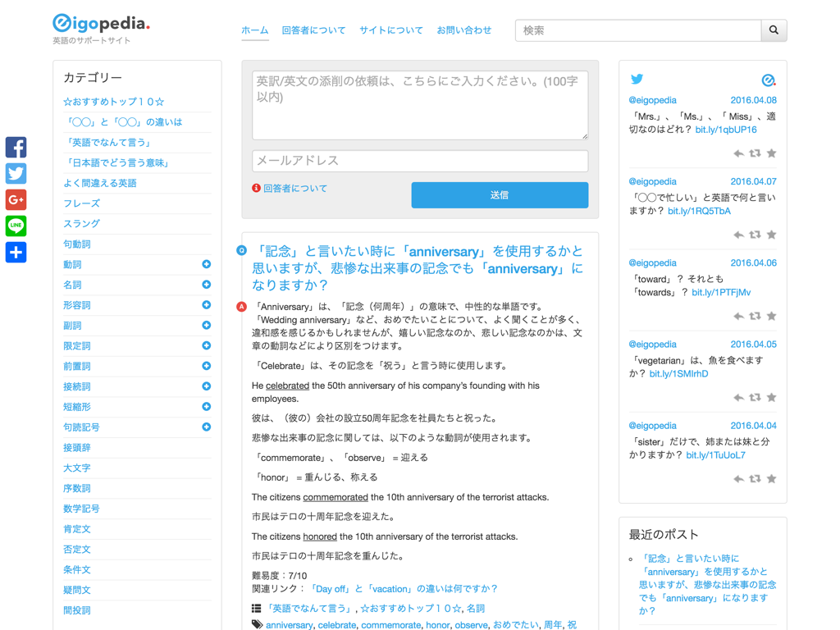The width and height of the screenshot is (840, 630).
Task: Open the anniversary question title
Action: [x=418, y=268]
